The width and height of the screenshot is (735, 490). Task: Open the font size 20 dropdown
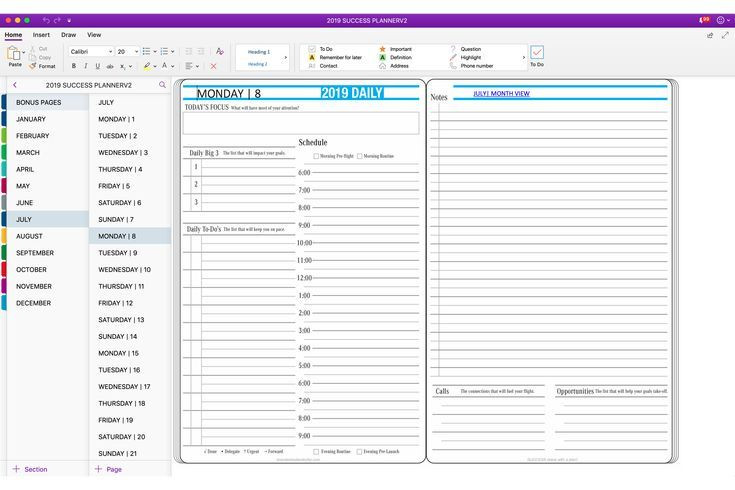(x=136, y=52)
